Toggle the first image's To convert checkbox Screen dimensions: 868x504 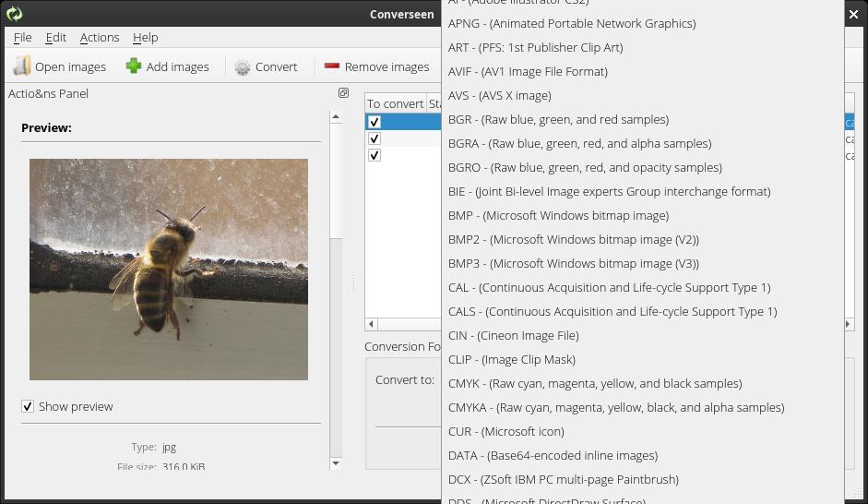pos(375,122)
